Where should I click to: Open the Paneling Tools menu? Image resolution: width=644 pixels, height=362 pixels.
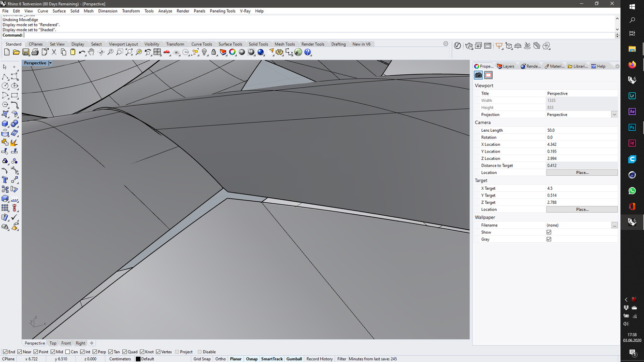[x=222, y=11]
